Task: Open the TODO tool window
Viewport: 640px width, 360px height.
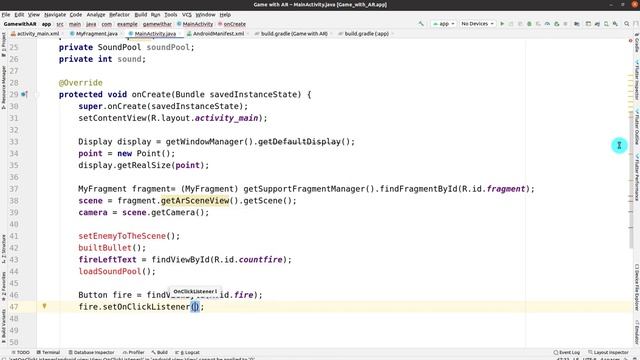Action: pyautogui.click(x=20, y=352)
